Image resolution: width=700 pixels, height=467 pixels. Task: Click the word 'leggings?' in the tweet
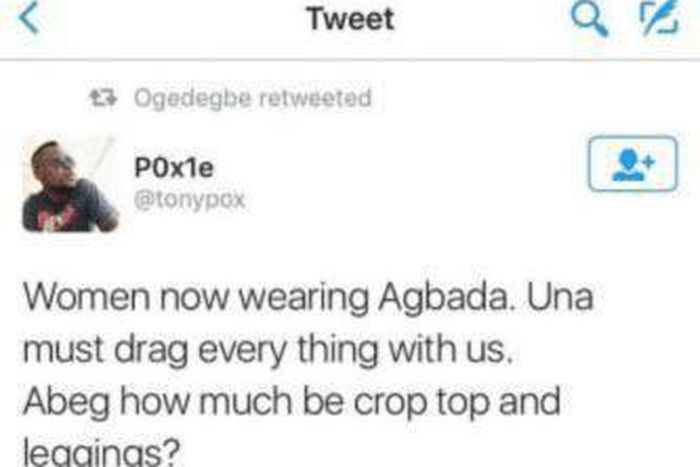101,451
